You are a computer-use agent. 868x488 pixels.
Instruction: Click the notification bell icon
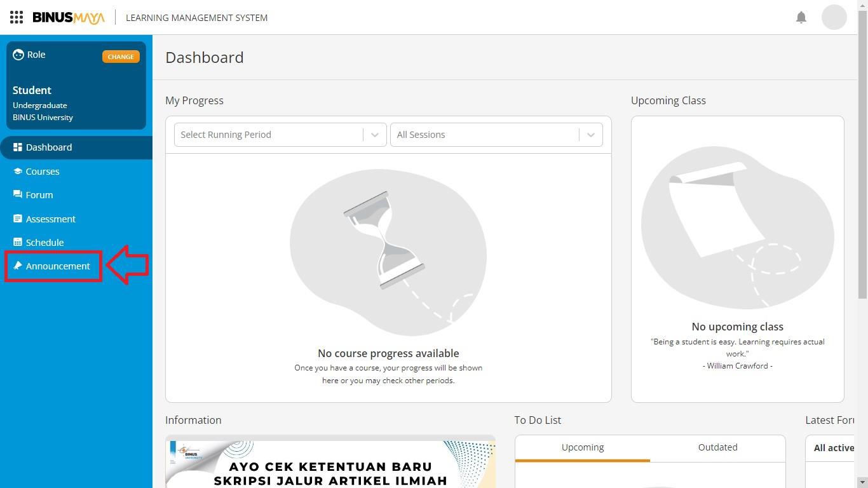(801, 17)
